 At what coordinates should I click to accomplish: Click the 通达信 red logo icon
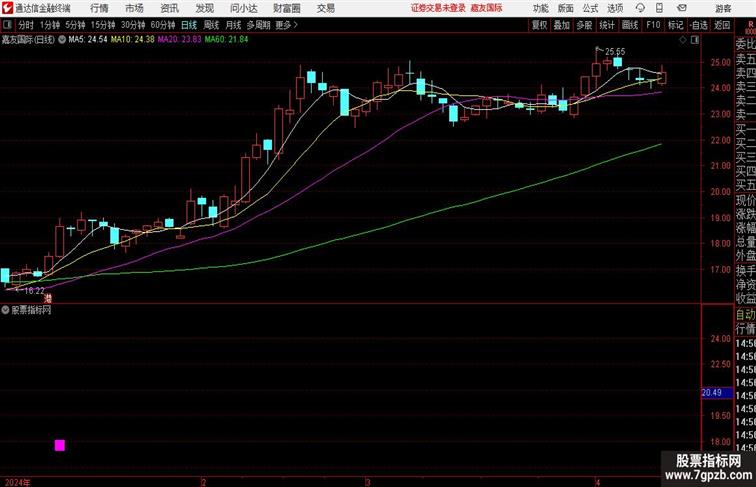[x=7, y=8]
